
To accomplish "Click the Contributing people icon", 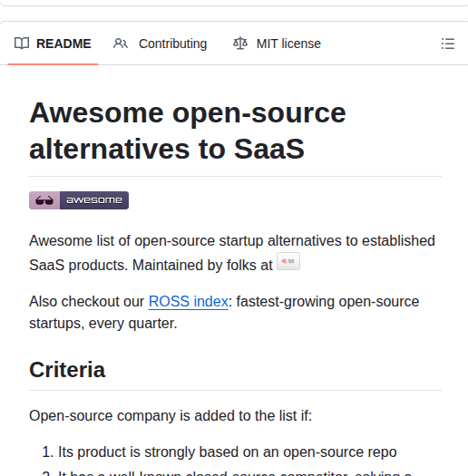I will tap(121, 44).
